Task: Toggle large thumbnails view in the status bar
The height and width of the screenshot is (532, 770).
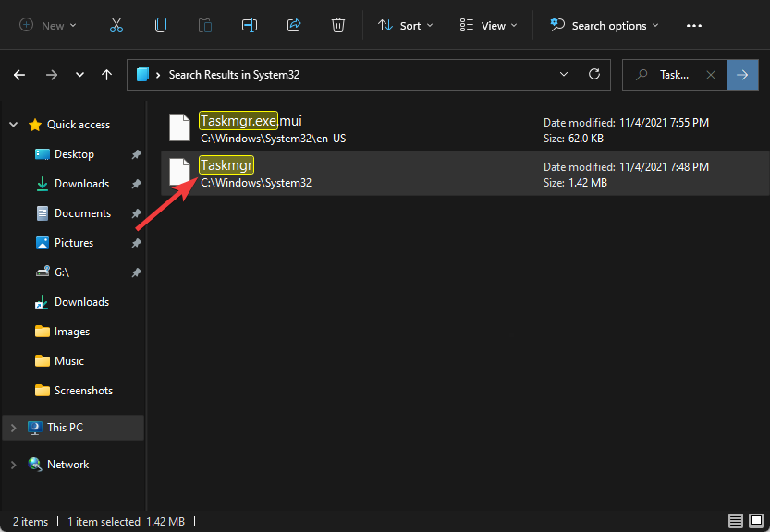Action: pyautogui.click(x=755, y=520)
